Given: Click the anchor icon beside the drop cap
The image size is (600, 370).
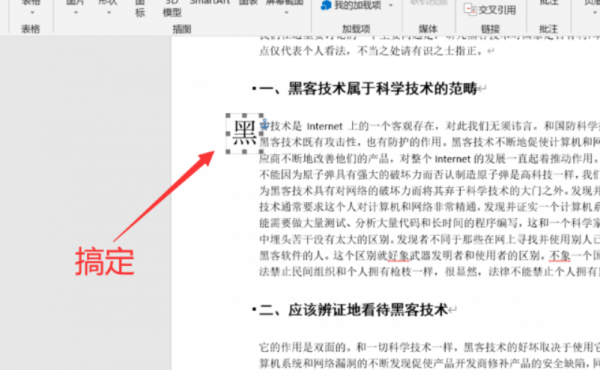Looking at the screenshot, I should (265, 123).
